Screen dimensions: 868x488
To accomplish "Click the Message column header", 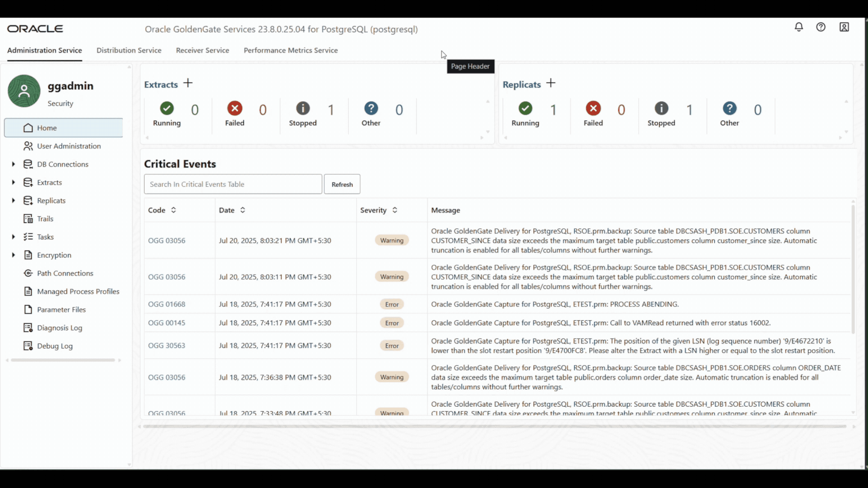I will tap(446, 210).
